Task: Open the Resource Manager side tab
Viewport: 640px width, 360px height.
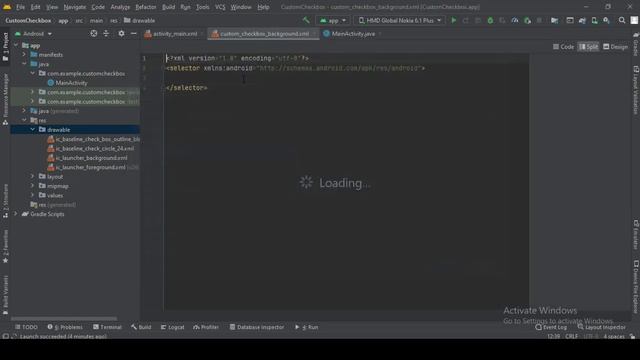Action: 5,99
